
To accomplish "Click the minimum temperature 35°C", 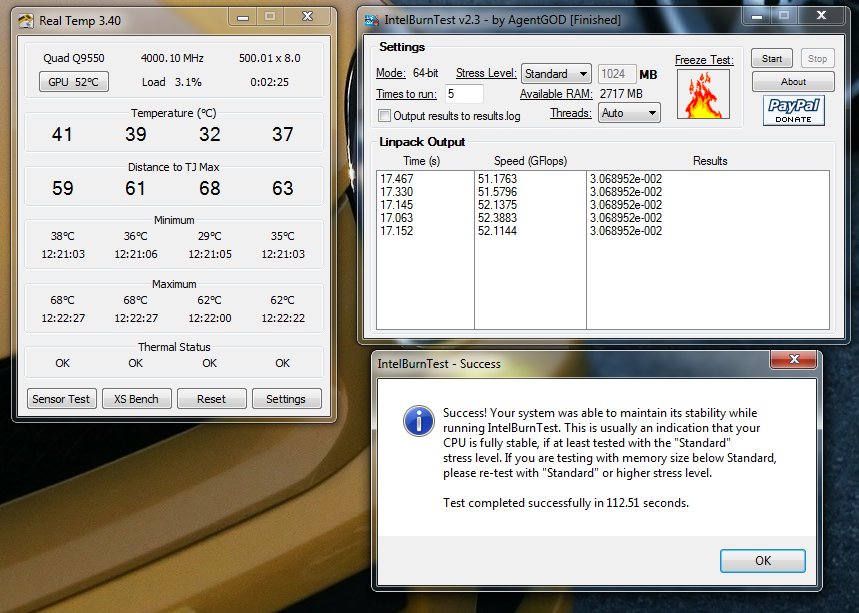I will tap(283, 236).
